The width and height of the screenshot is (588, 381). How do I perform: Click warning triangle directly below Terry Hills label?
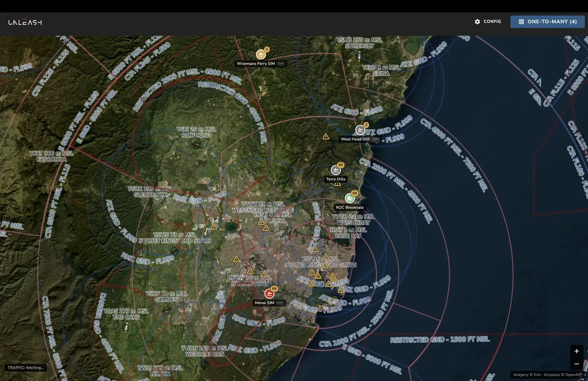coord(337,184)
